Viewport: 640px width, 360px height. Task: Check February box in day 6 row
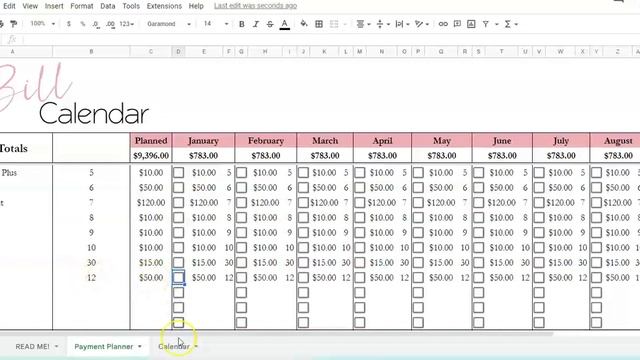point(241,187)
